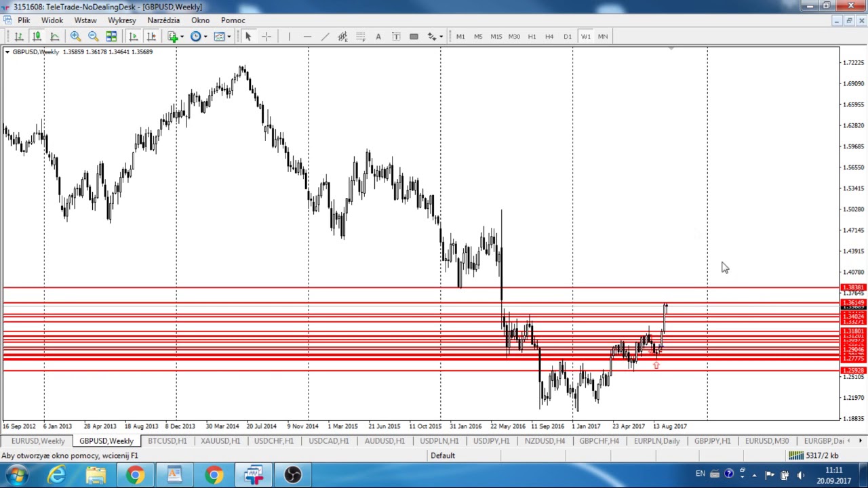Expand the arrows objects dropdown arrow
This screenshot has height=488, width=868.
(x=441, y=37)
